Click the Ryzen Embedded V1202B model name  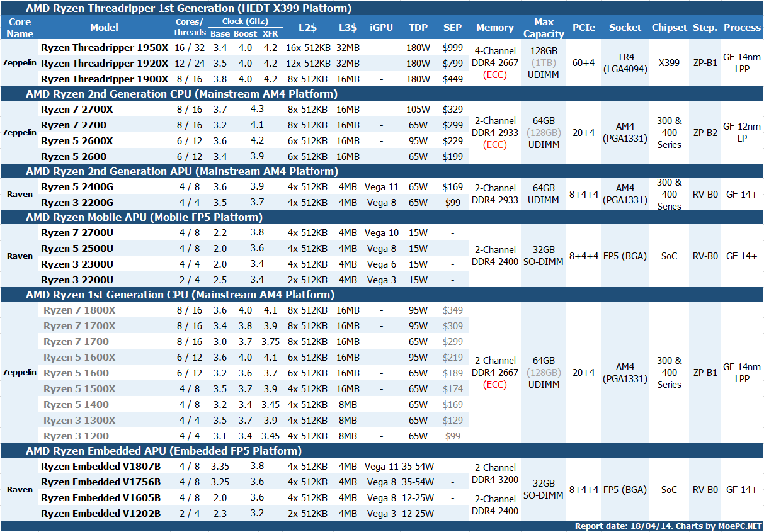tap(101, 514)
